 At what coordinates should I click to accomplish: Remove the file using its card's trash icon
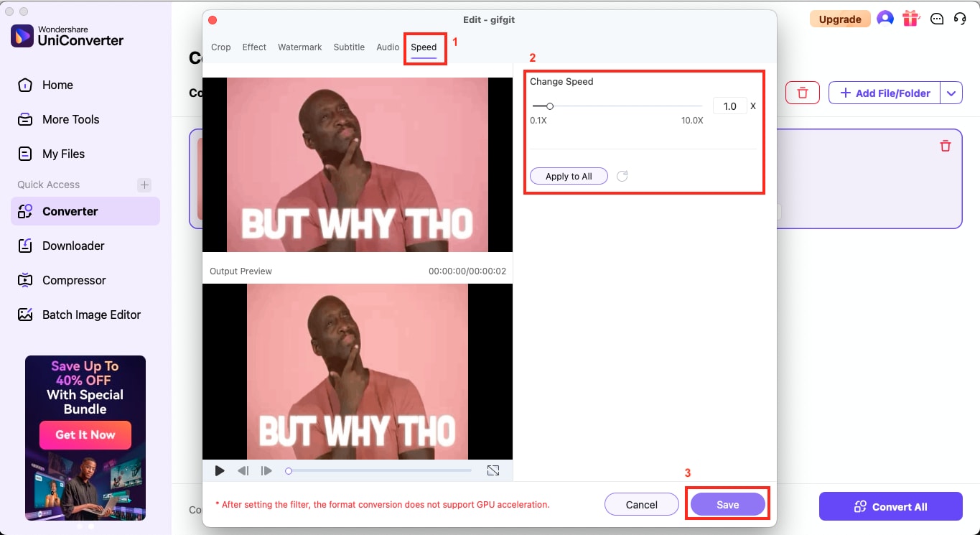[946, 146]
